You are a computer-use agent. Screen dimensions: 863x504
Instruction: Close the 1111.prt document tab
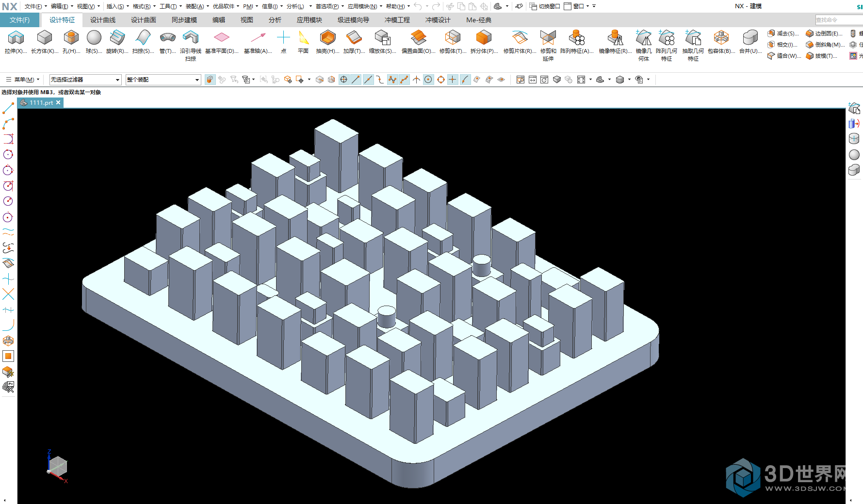point(58,102)
